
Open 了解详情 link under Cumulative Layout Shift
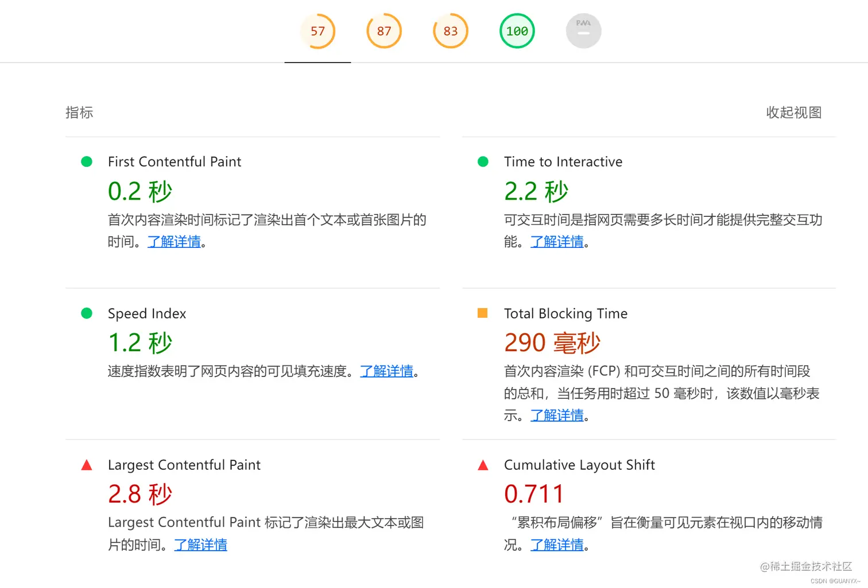pyautogui.click(x=557, y=544)
